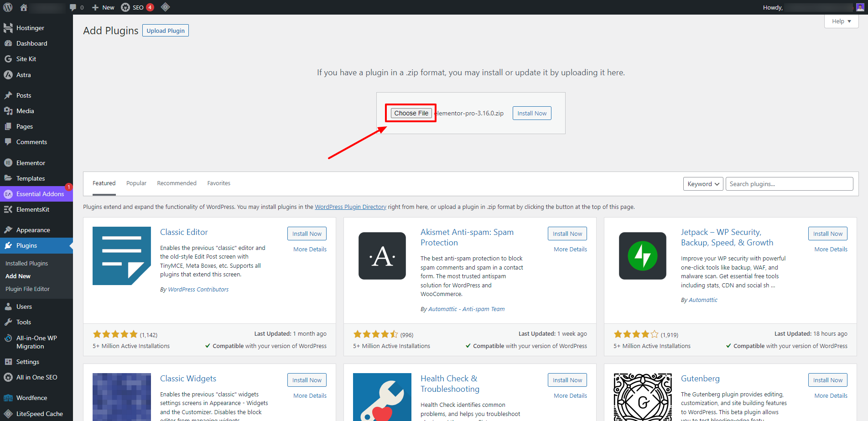Expand the Help dropdown
Screen dimensions: 868x421
click(x=841, y=21)
